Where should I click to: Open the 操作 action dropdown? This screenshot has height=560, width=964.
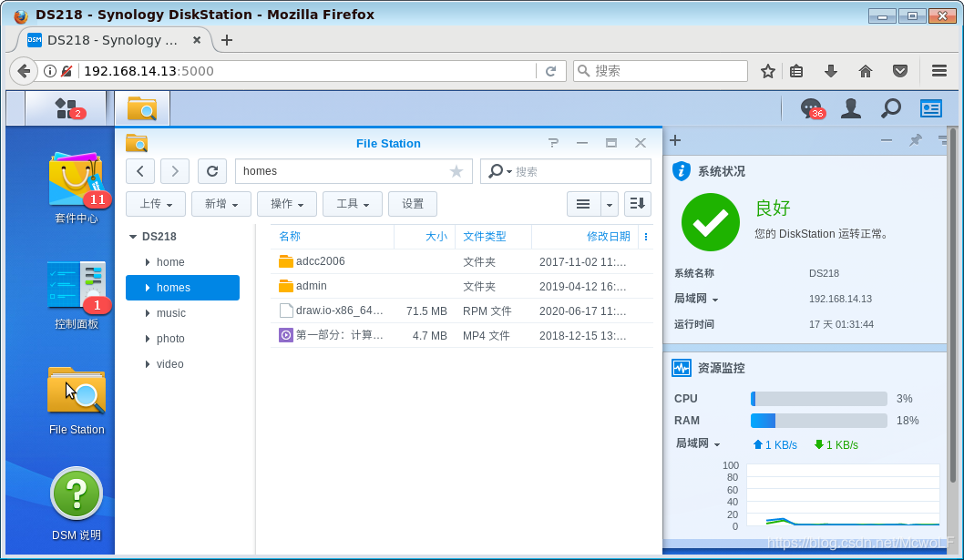(287, 203)
